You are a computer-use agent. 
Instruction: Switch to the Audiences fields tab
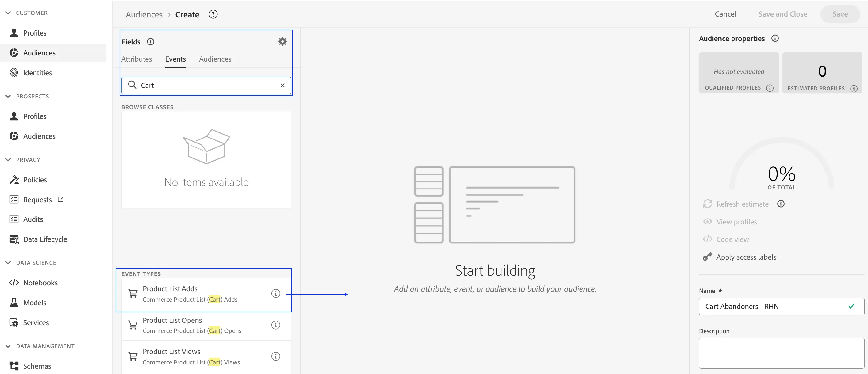[215, 59]
